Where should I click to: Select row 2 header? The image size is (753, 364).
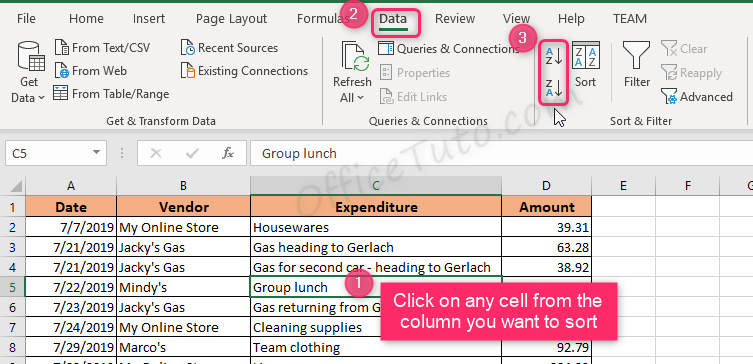[13, 227]
